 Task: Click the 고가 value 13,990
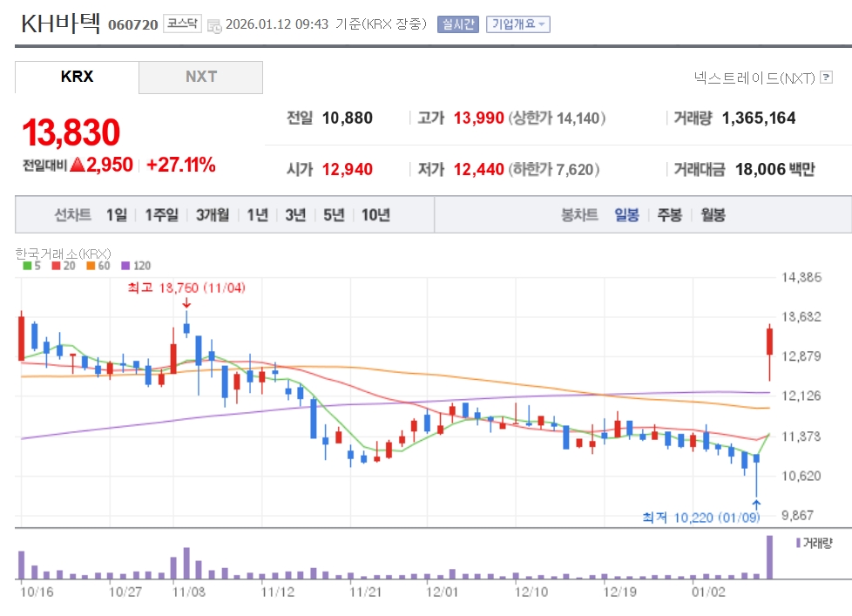click(x=479, y=118)
